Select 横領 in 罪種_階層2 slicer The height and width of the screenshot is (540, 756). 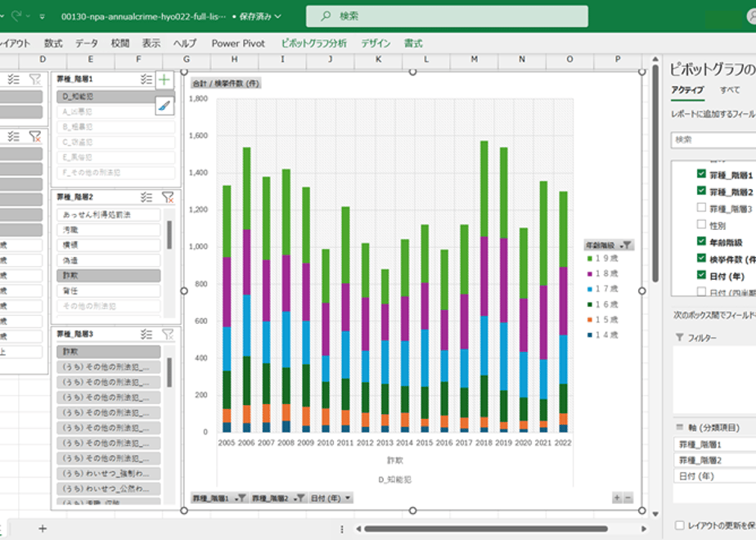coord(109,245)
